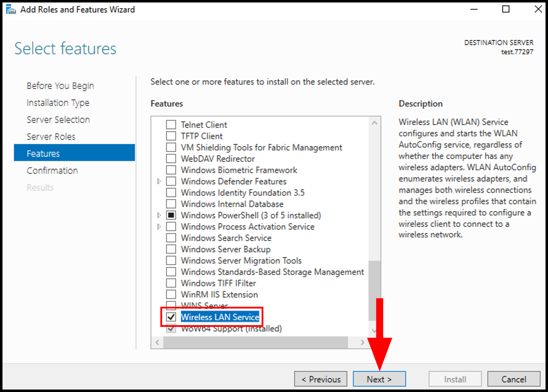Uncheck the Wireless LAN Service feature
The image size is (548, 392).
(171, 317)
